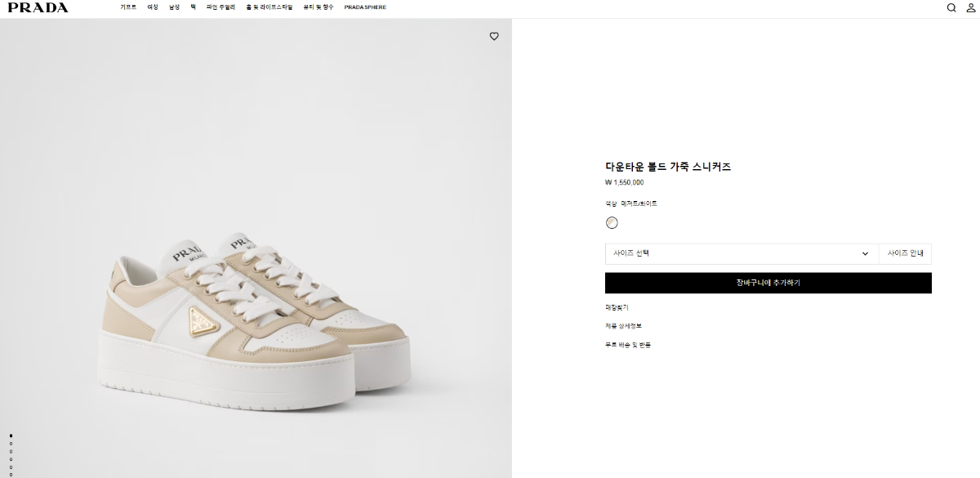The height and width of the screenshot is (478, 980).
Task: Open 홈 및 라이프스타일 menu
Action: click(269, 7)
